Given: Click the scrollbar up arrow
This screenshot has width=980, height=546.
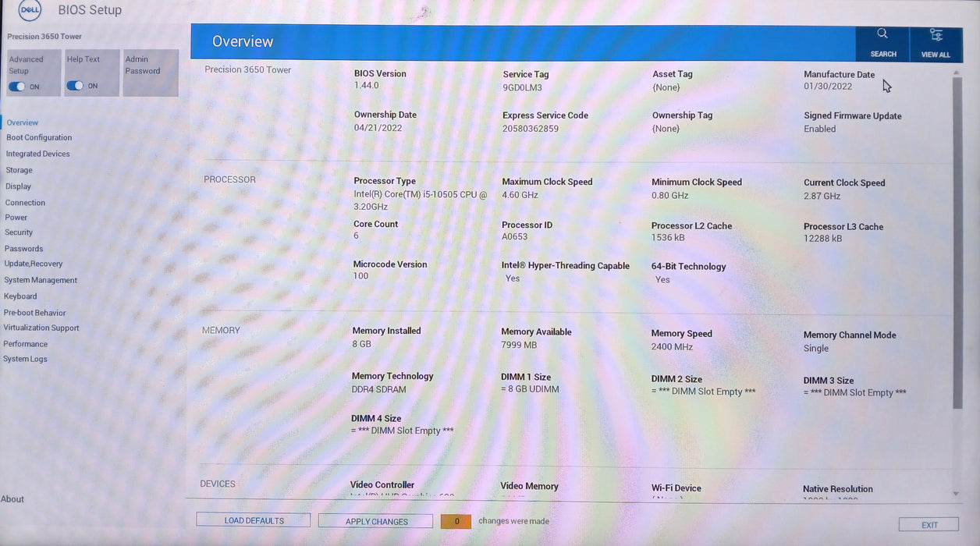Looking at the screenshot, I should pos(957,73).
